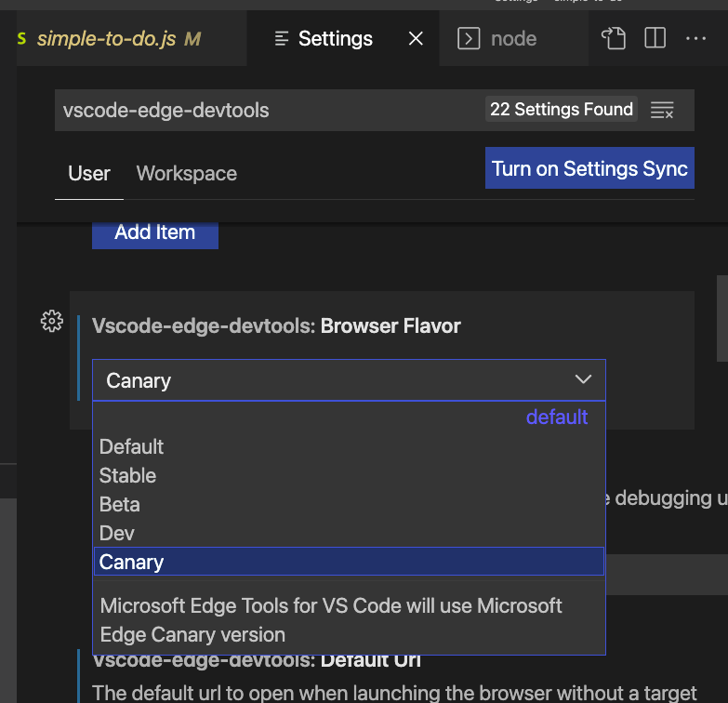Open settings JSON file icon

point(614,38)
